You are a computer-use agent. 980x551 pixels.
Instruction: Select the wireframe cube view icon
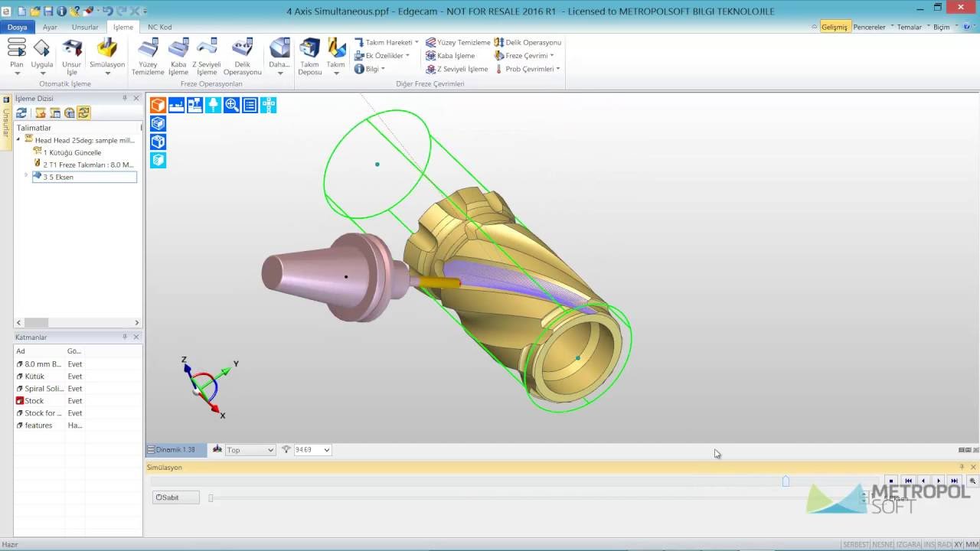[158, 142]
